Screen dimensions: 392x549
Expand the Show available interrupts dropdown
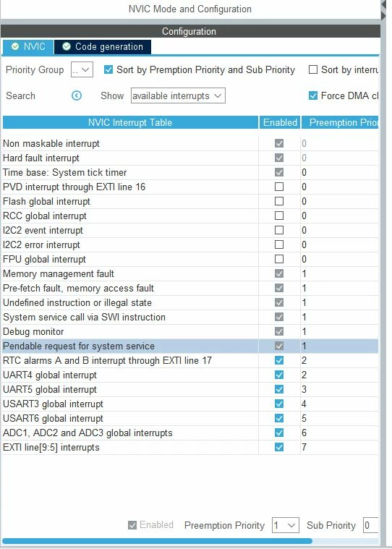178,95
